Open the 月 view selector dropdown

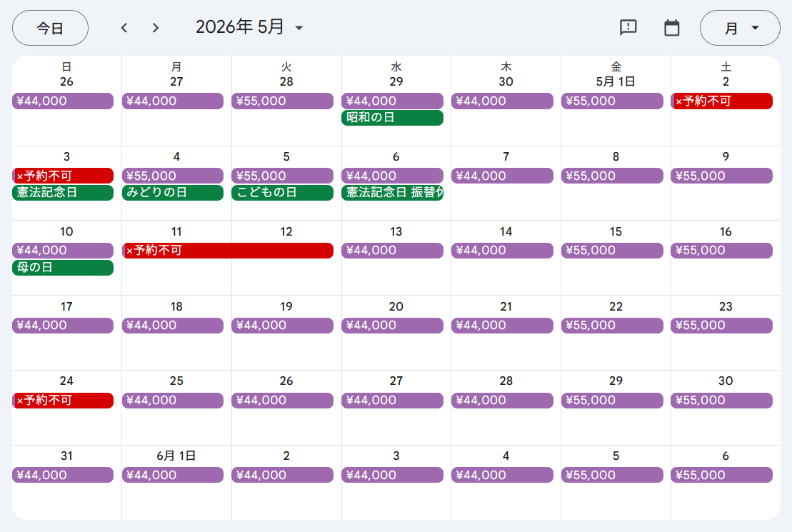point(740,28)
